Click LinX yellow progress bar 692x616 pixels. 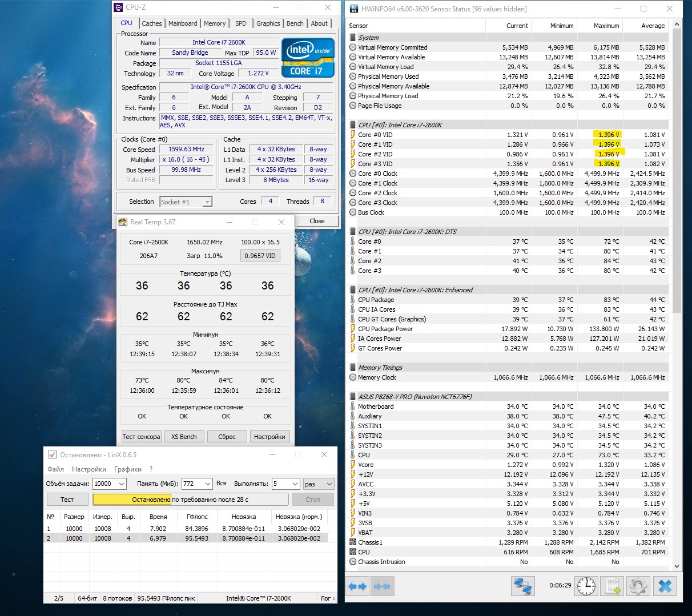pyautogui.click(x=190, y=500)
